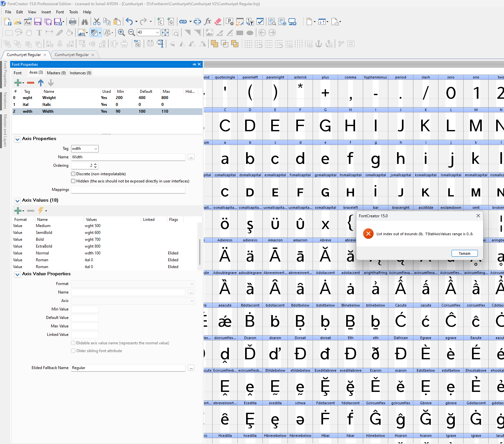This screenshot has width=504, height=444.
Task: Toggle the Older sibling font attribute checkbox
Action: point(73,351)
